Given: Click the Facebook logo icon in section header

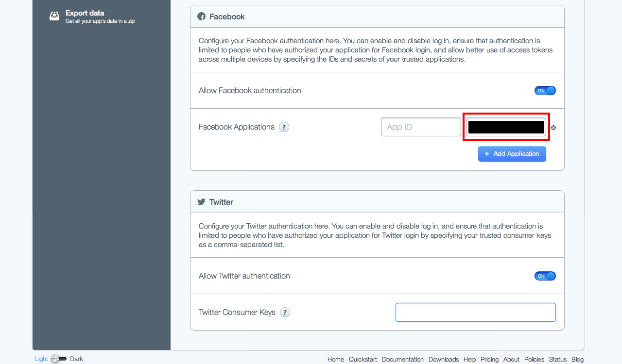Looking at the screenshot, I should click(201, 17).
